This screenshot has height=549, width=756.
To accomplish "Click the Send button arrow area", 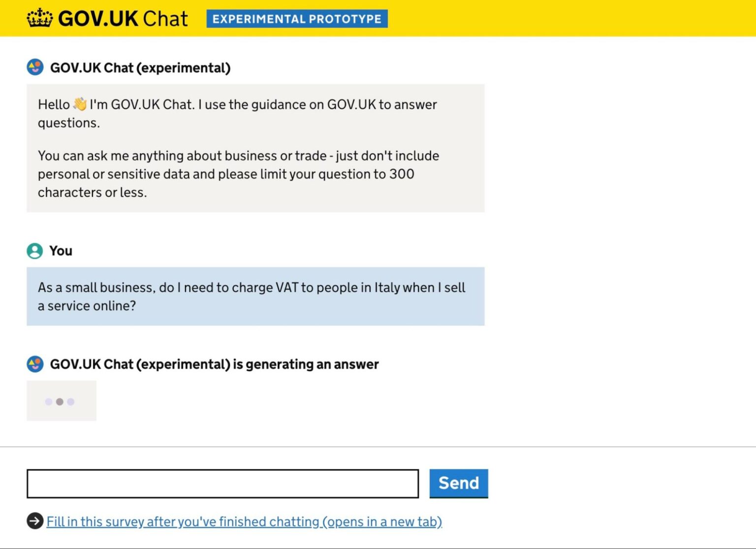I will point(458,483).
